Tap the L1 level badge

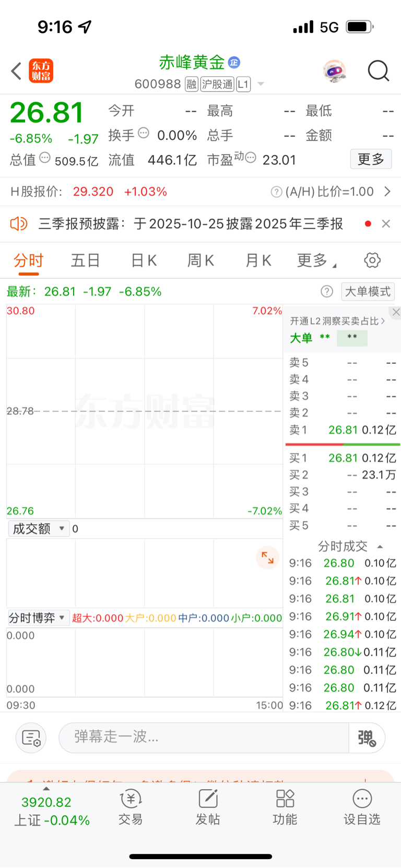tap(243, 84)
